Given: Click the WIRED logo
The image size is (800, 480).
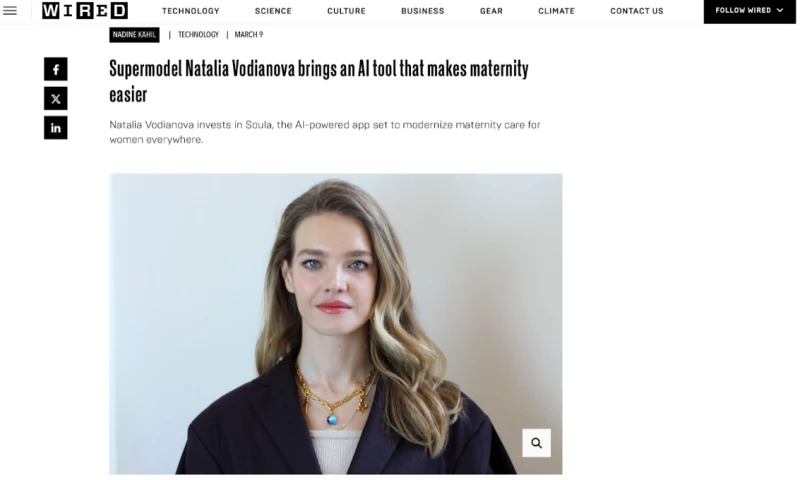Looking at the screenshot, I should click(x=85, y=11).
